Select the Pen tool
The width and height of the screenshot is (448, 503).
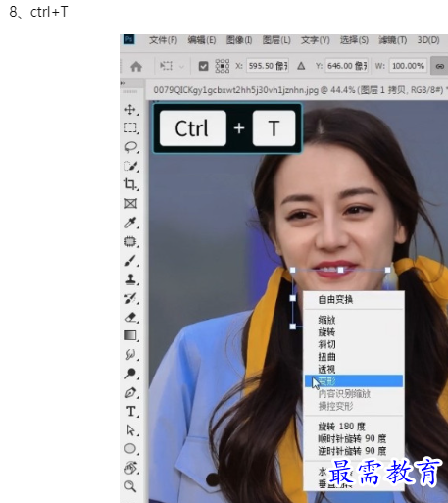tap(130, 392)
